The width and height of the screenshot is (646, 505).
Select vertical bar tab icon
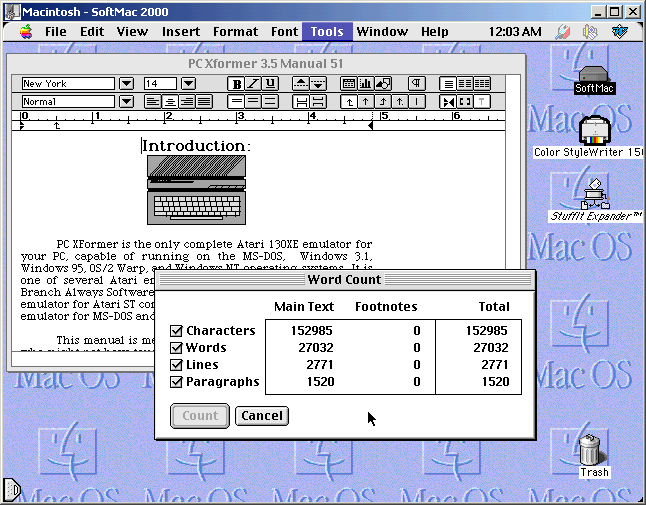(417, 101)
